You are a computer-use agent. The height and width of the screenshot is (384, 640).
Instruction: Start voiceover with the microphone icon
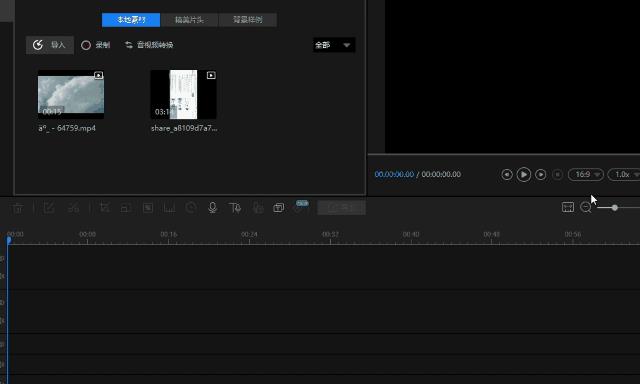pyautogui.click(x=213, y=208)
